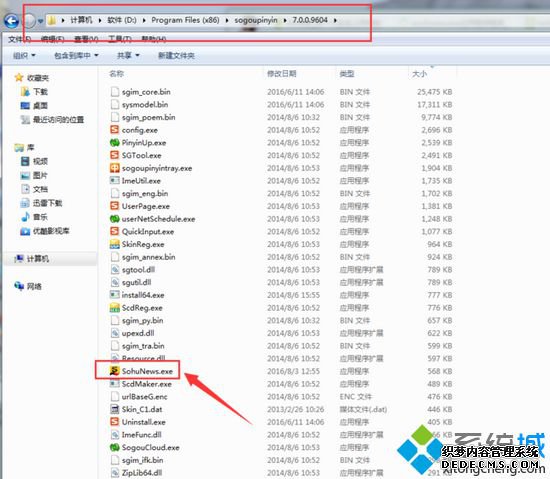Click sogoupinyin in the address path
Image resolution: width=550 pixels, height=479 pixels.
click(256, 20)
